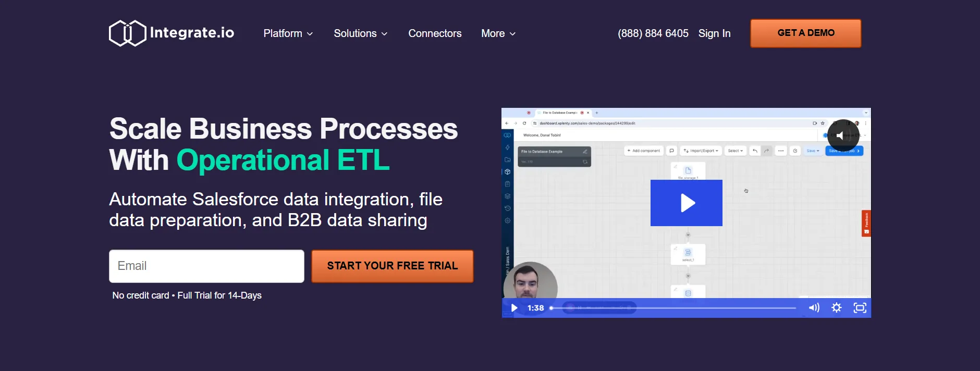Click START YOUR FREE TRIAL
Viewport: 980px width, 371px height.
[393, 266]
